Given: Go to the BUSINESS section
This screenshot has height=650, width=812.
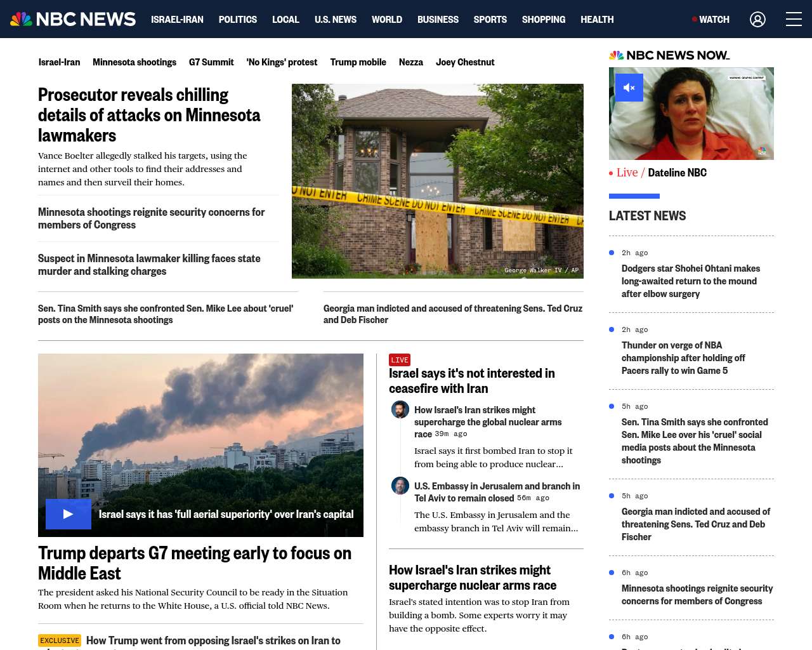Looking at the screenshot, I should [x=438, y=20].
